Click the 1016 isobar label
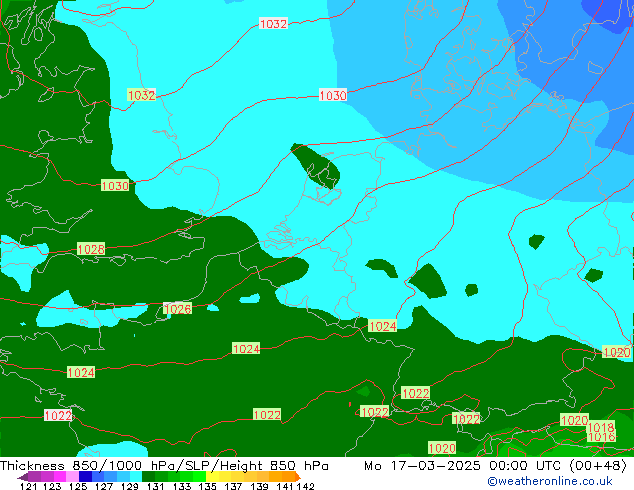The width and height of the screenshot is (634, 490). pos(601,437)
